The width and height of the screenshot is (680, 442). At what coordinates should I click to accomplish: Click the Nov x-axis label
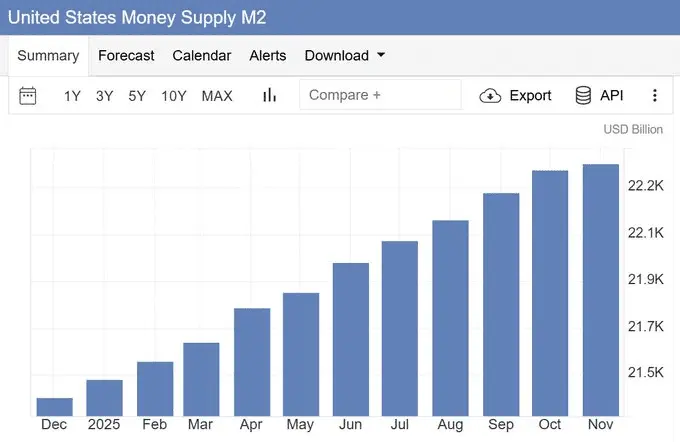(x=601, y=424)
